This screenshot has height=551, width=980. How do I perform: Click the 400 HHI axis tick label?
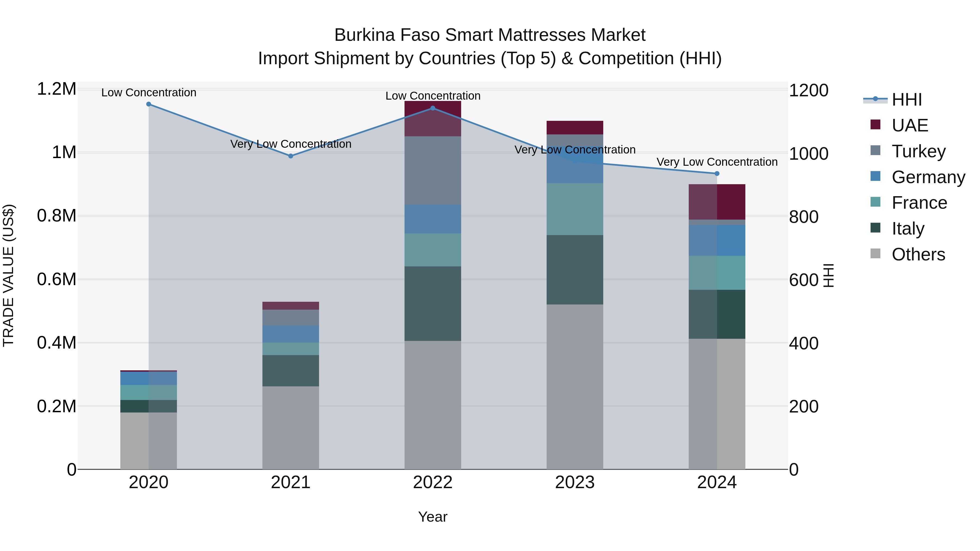[x=804, y=343]
